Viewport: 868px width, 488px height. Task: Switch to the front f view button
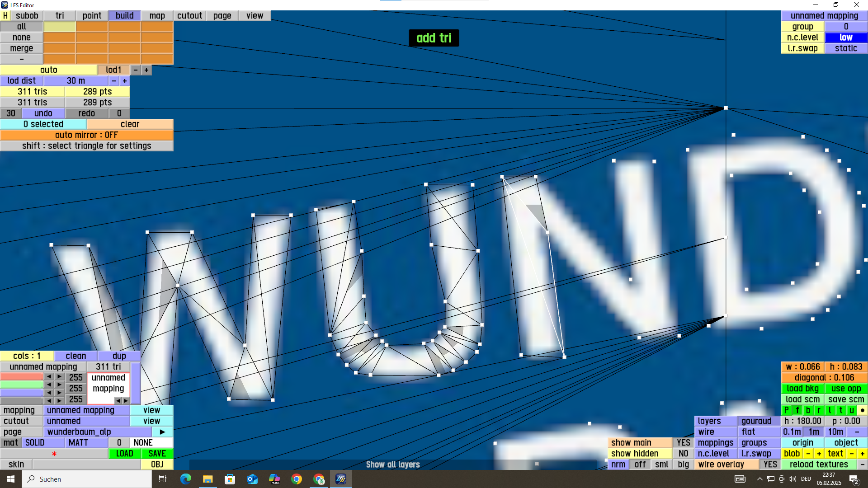click(x=797, y=410)
